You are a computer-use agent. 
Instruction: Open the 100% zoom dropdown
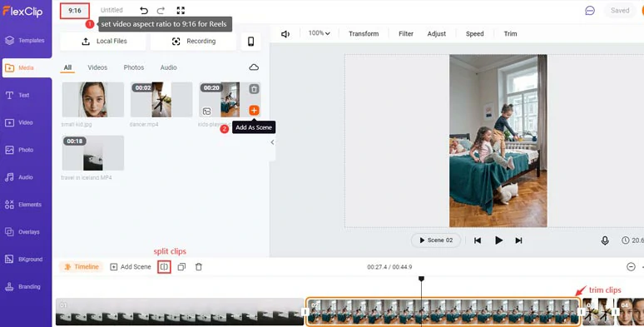pyautogui.click(x=320, y=33)
